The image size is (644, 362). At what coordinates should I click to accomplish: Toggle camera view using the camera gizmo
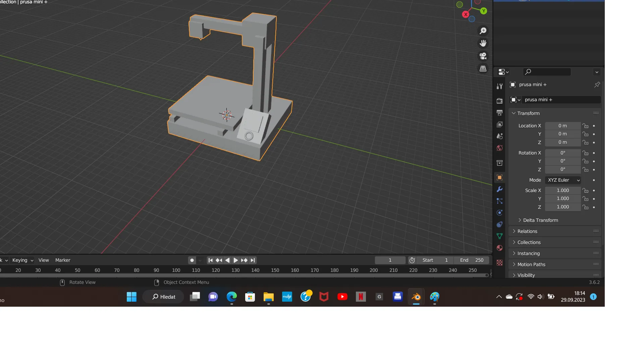click(483, 56)
